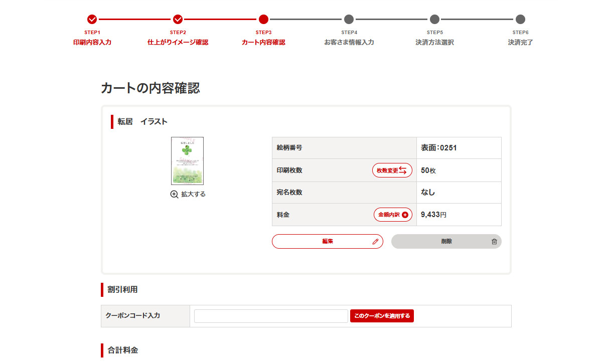Open the postcard design thumbnail
The image size is (602, 364).
(x=187, y=161)
